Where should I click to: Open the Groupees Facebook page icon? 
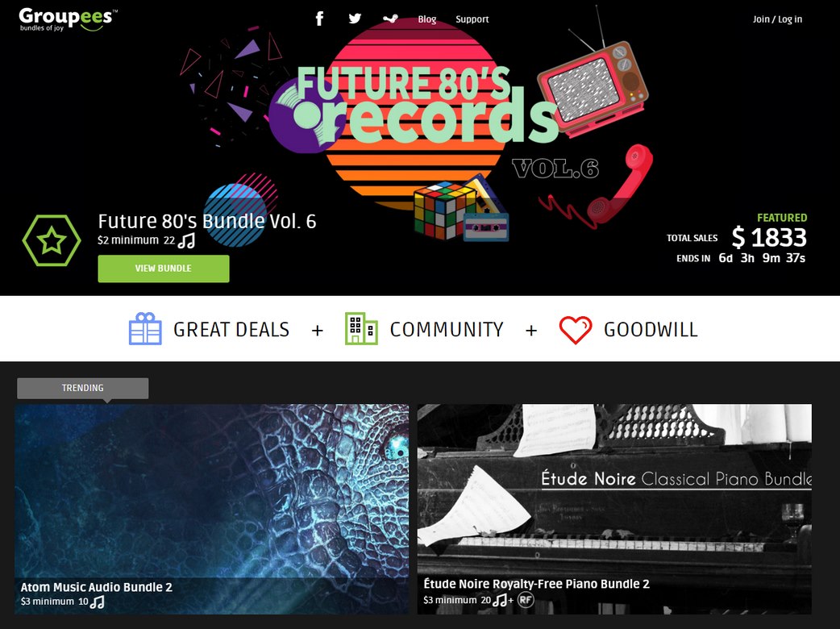tap(319, 19)
